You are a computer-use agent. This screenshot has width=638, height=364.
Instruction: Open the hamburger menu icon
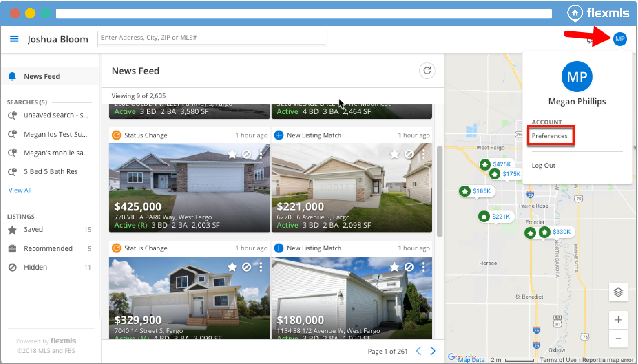[x=14, y=39]
